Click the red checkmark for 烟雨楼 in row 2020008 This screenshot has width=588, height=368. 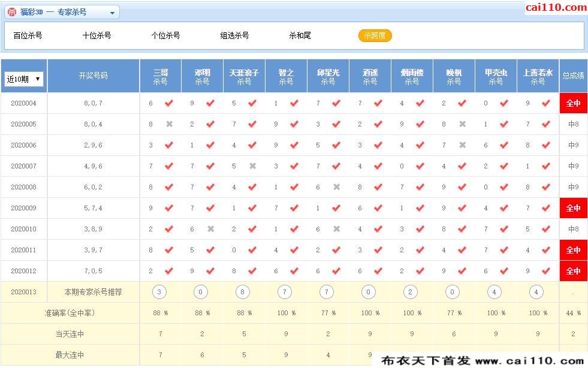420,187
